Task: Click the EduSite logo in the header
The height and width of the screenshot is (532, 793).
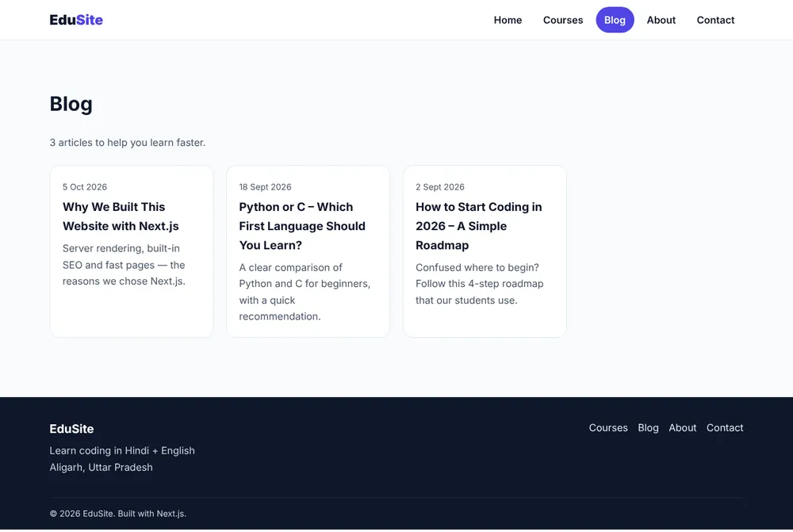Action: point(76,20)
